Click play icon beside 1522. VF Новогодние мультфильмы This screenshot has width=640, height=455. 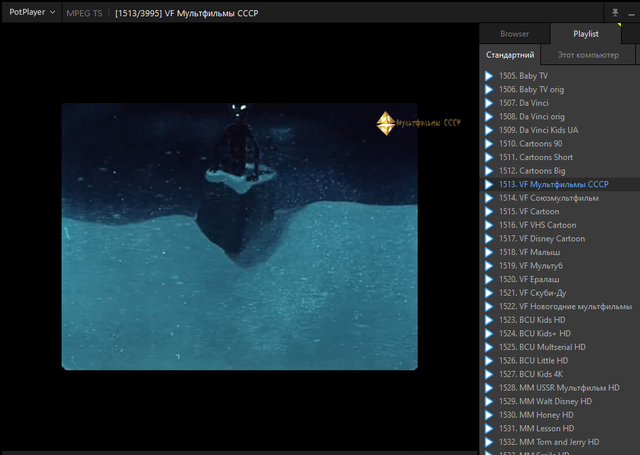[489, 306]
